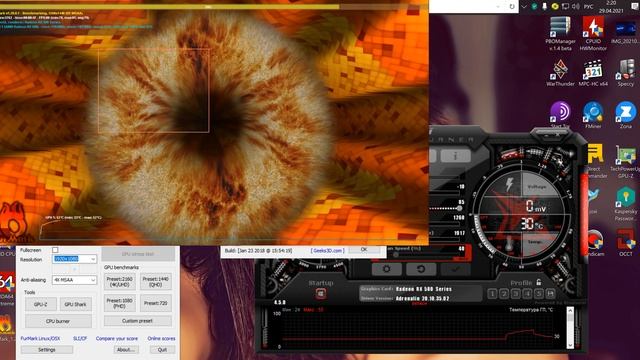Open the FurMark Resolution dropdown

74,259
